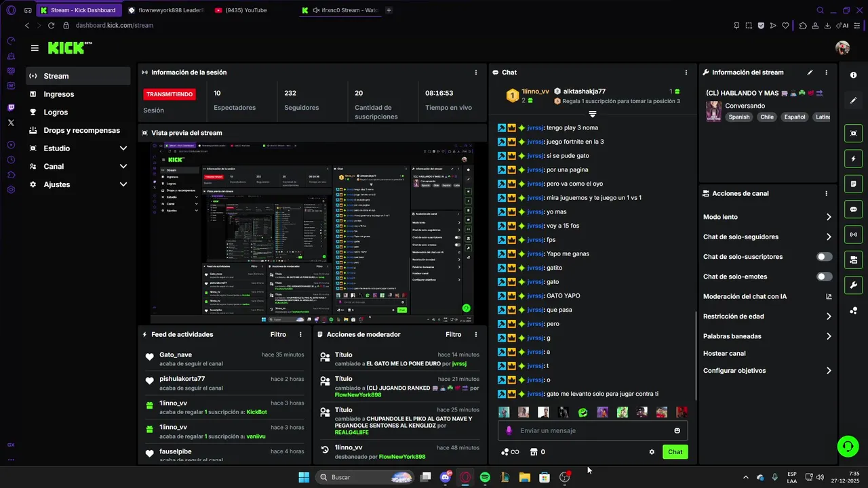Click user avatar at top right
The height and width of the screenshot is (488, 868).
[842, 47]
